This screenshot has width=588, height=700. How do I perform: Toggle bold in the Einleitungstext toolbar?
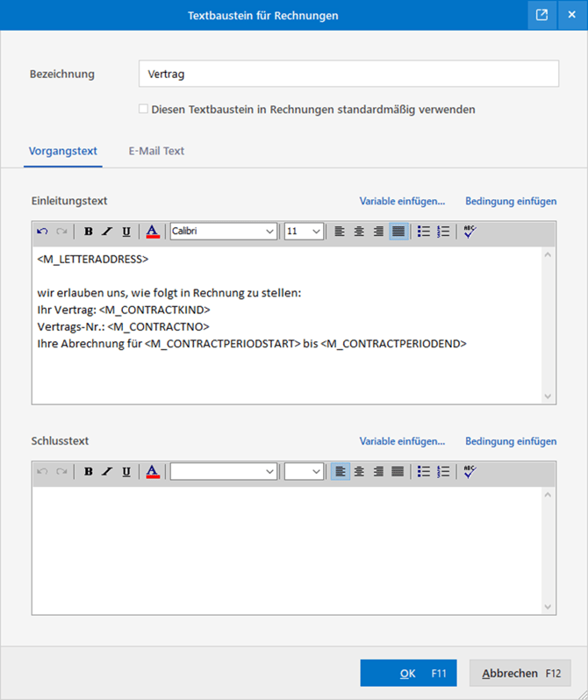pos(89,232)
